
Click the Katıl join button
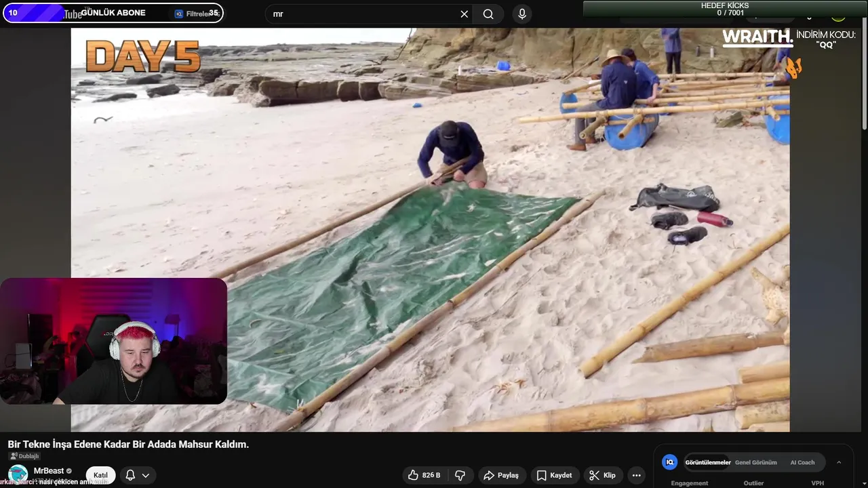(x=100, y=475)
